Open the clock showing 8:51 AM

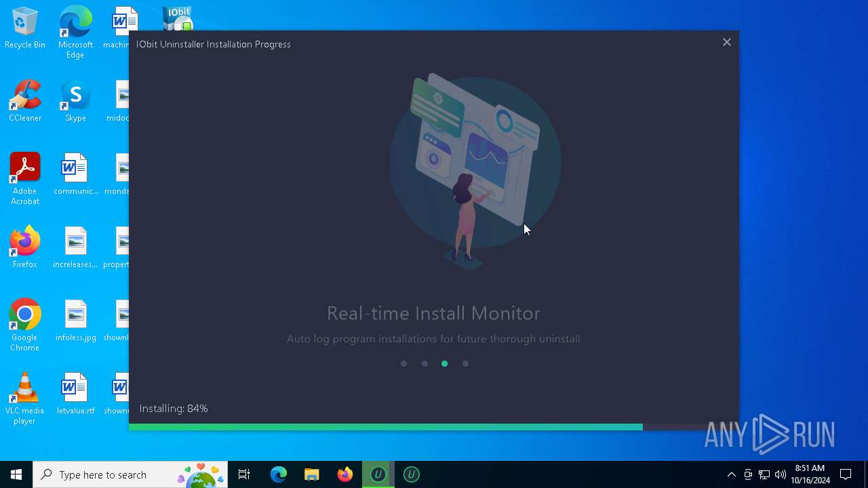point(810,474)
